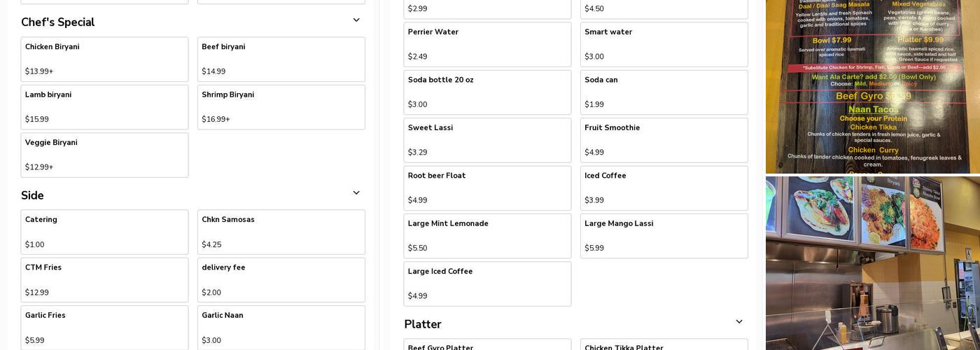
Task: Collapse the Chef's Special section
Action: click(356, 21)
